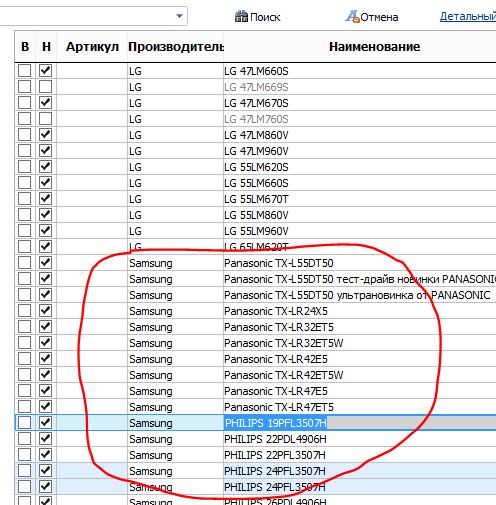Open the Детальный link

point(468,16)
